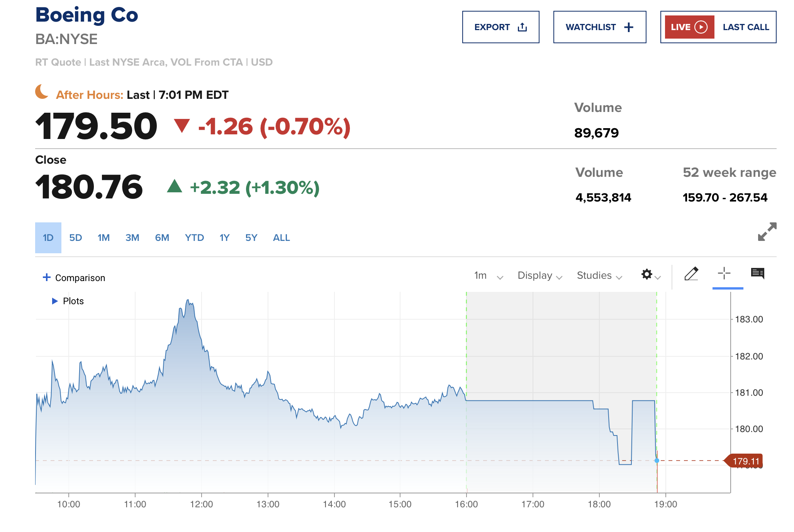794x532 pixels.
Task: Open the chart comments icon
Action: [x=757, y=273]
